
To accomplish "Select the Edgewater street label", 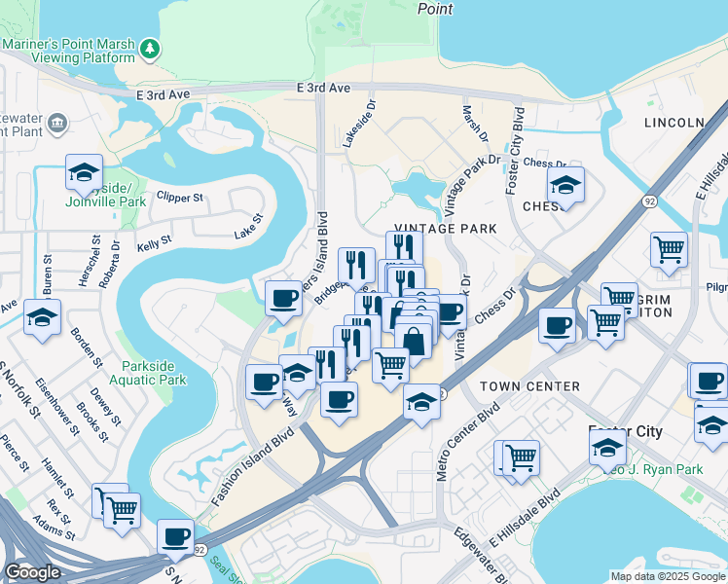I will 481,554.
